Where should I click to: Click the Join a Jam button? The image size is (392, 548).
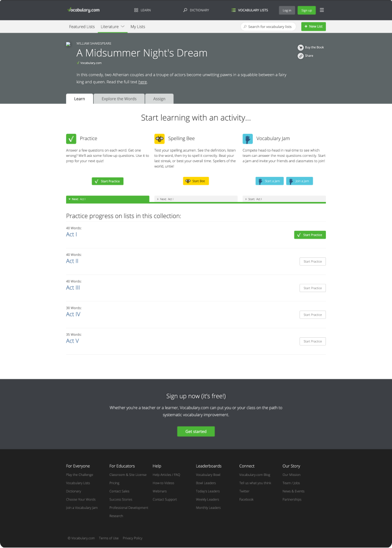pyautogui.click(x=299, y=181)
